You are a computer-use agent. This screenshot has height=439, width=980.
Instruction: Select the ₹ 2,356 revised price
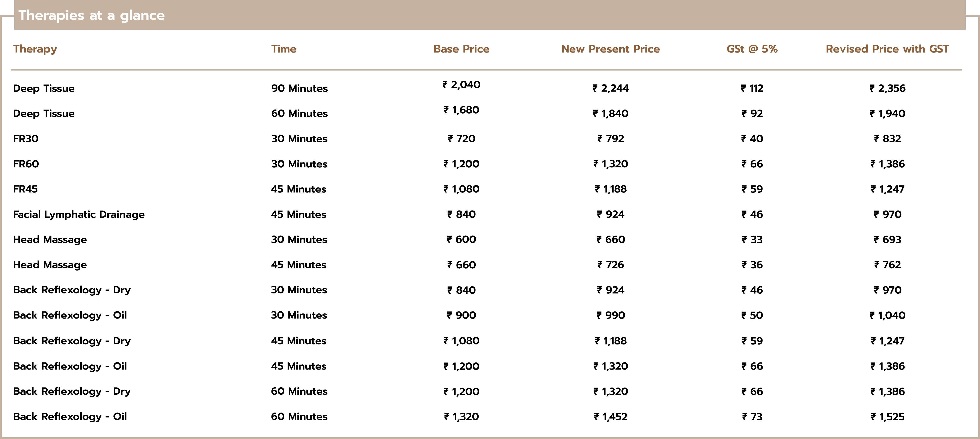point(887,88)
